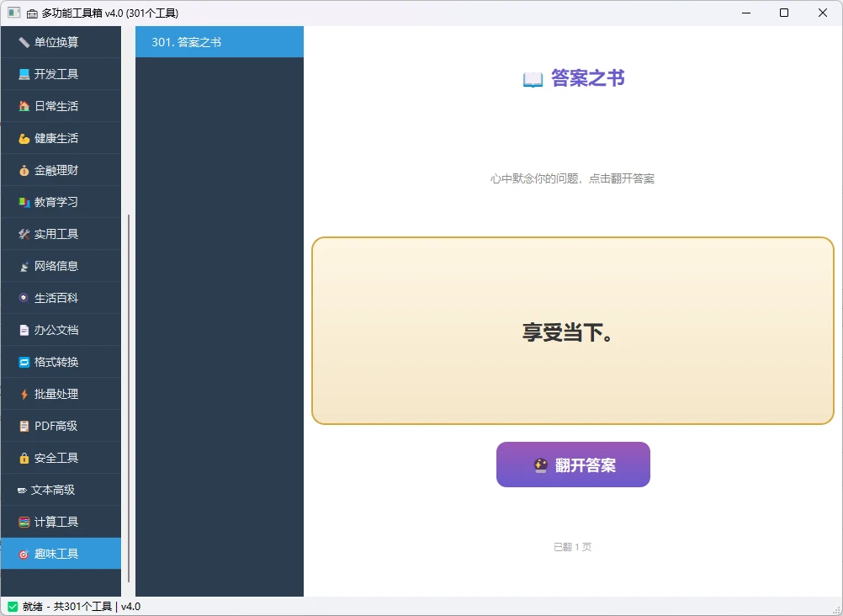Click the title text 多功能工具箱 v4.0
This screenshot has width=843, height=616.
point(82,13)
